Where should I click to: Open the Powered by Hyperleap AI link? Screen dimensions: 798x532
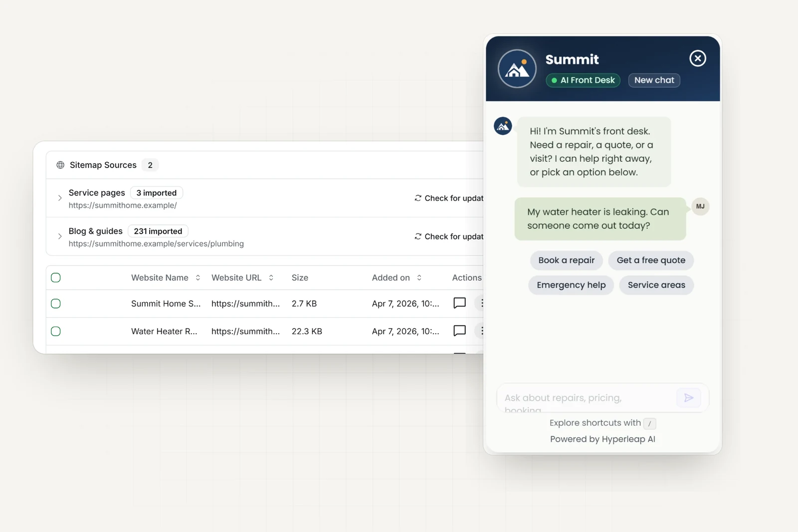tap(602, 439)
